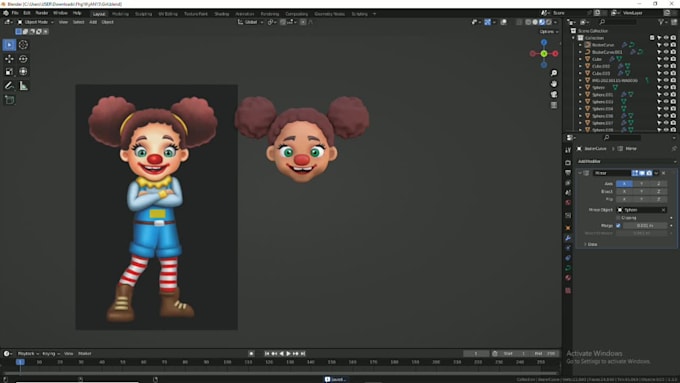
Task: Enable Bisect Z button
Action: 658,191
